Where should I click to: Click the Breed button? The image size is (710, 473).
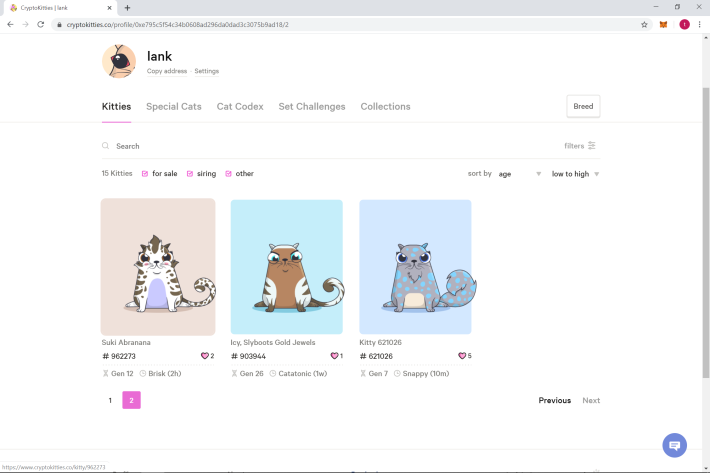583,106
